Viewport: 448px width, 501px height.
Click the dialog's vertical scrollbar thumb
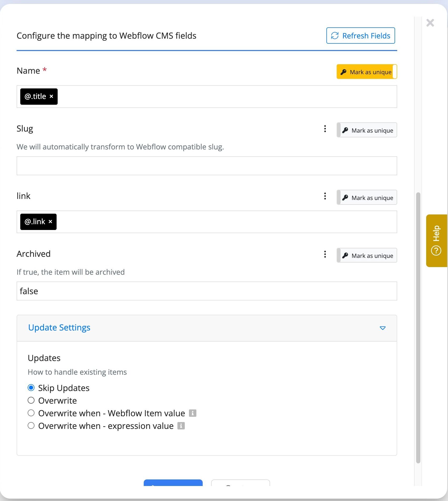pyautogui.click(x=418, y=328)
